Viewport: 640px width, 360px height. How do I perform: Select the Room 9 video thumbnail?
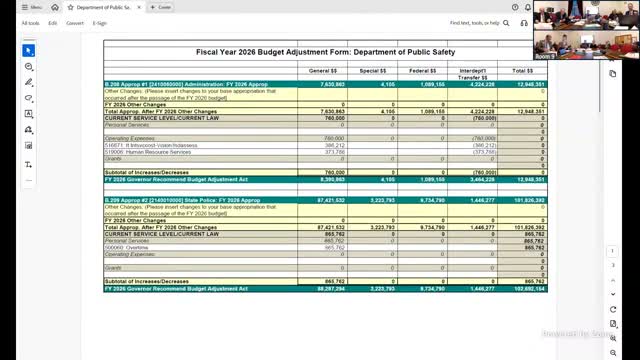point(586,45)
